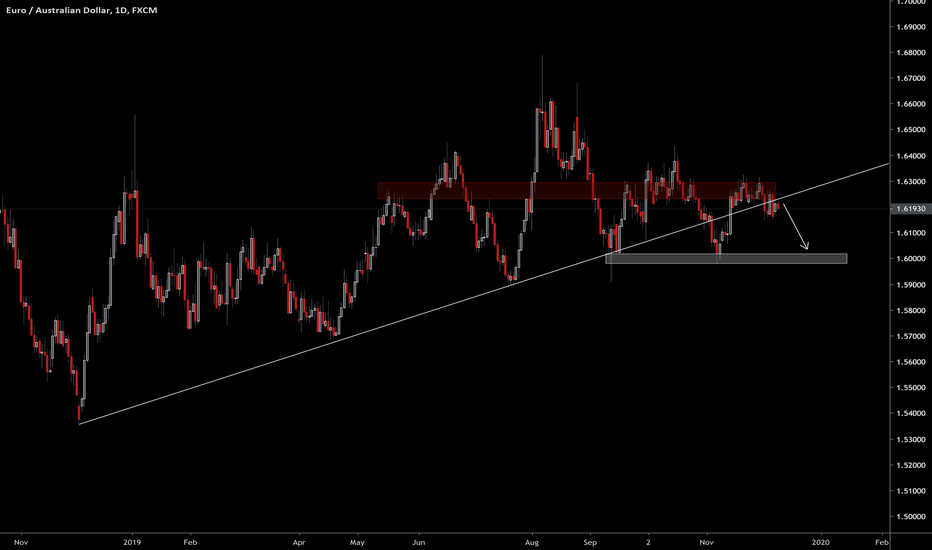Click the early January 2019 spike candle wick

[135, 135]
